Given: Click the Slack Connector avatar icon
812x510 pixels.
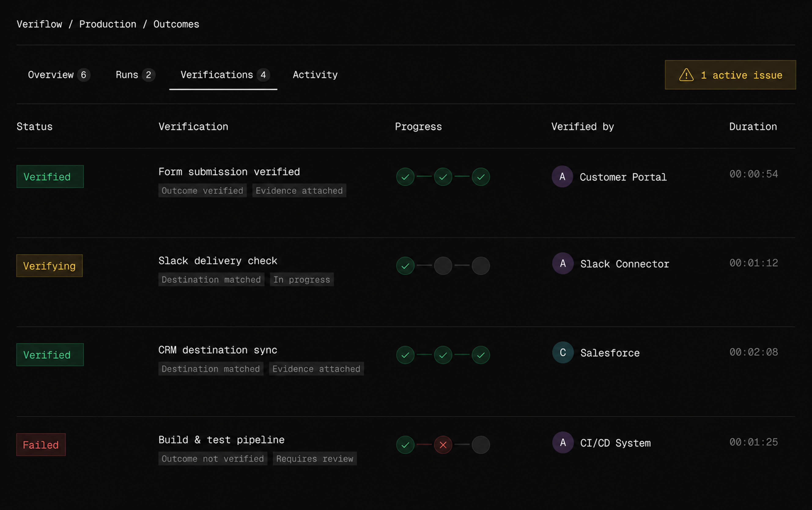Looking at the screenshot, I should point(562,263).
